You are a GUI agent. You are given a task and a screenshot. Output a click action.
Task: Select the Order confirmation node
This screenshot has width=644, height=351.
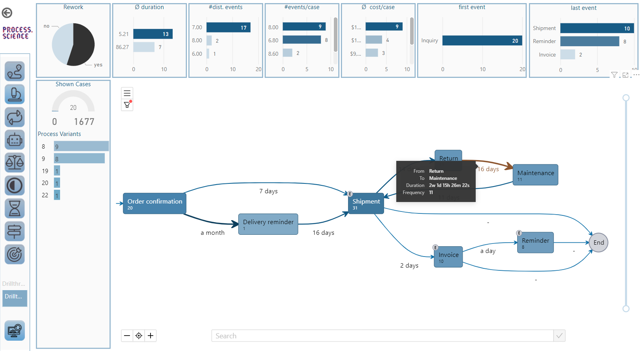coord(154,204)
